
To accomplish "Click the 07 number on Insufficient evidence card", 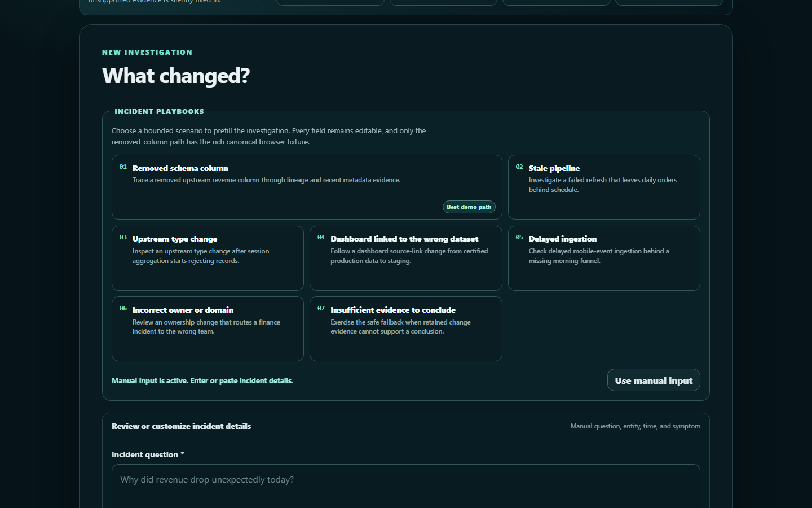I will click(x=321, y=308).
